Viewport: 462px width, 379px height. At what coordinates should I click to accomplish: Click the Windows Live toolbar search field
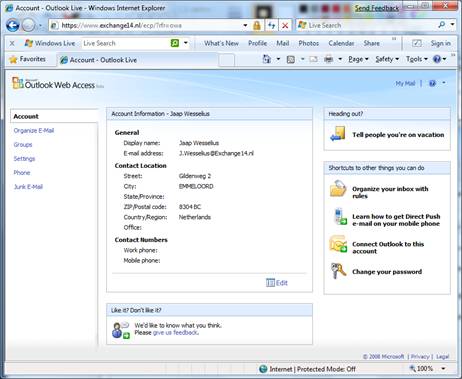[x=125, y=43]
